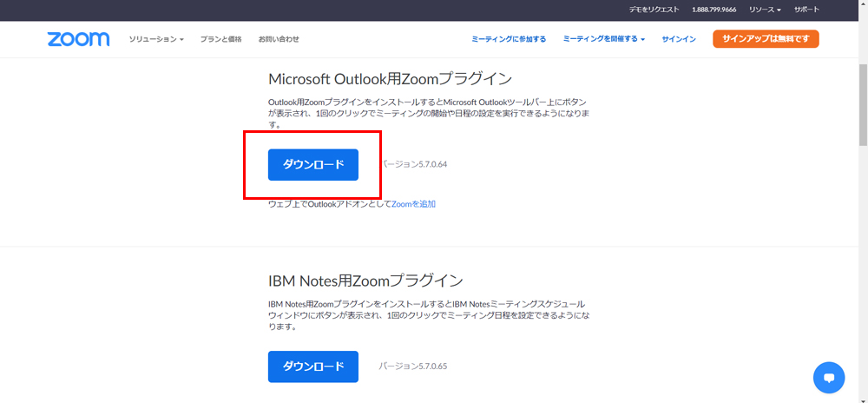Click サインアップは無料です button
868x403 pixels.
[766, 39]
